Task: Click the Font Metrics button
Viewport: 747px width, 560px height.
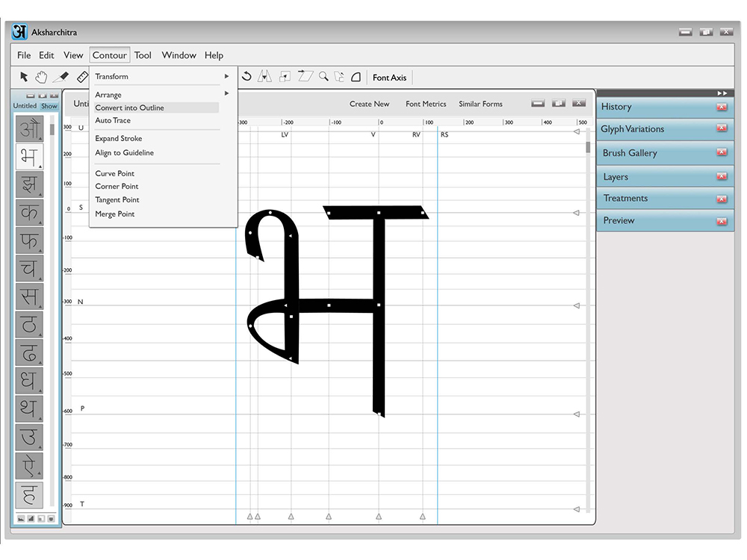Action: click(426, 104)
